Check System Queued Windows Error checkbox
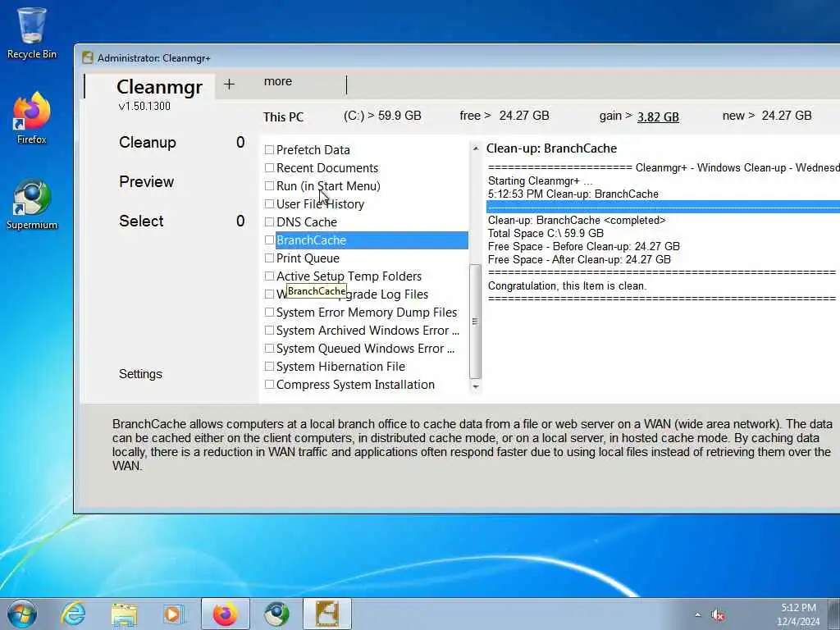This screenshot has width=840, height=630. (269, 349)
